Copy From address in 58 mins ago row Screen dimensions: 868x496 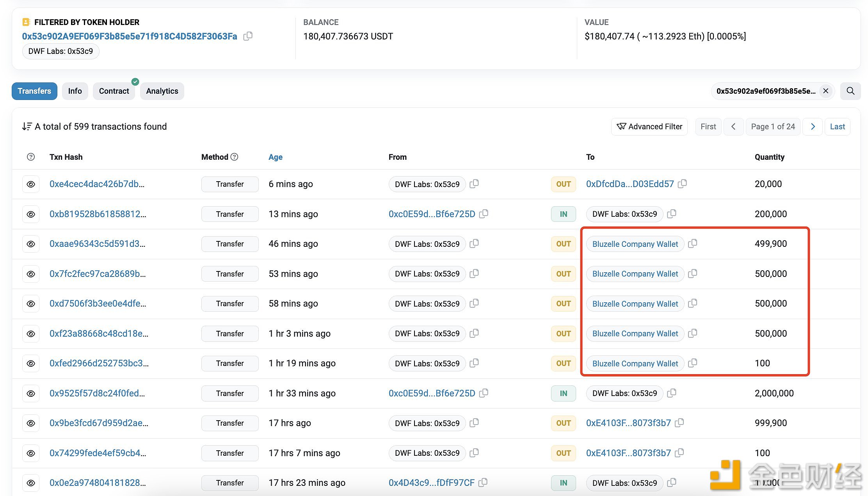tap(474, 303)
